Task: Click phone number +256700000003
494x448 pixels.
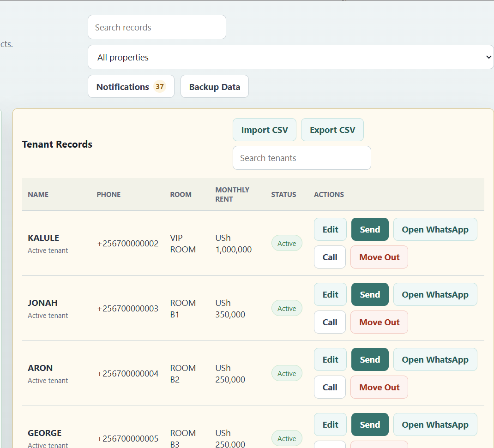Action: (127, 309)
